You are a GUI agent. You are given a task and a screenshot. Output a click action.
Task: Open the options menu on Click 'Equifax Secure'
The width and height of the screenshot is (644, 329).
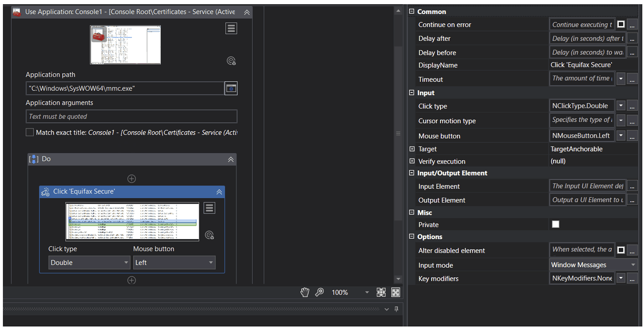[x=209, y=208]
